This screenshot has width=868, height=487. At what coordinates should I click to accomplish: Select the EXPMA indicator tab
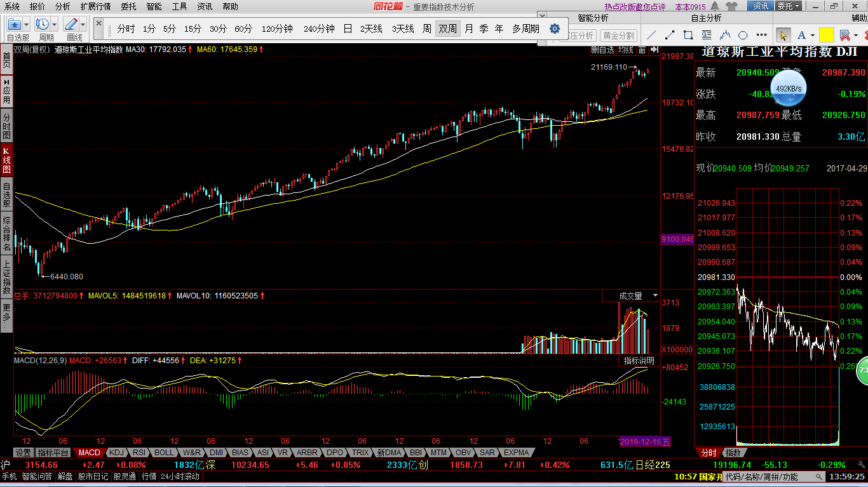coord(515,453)
